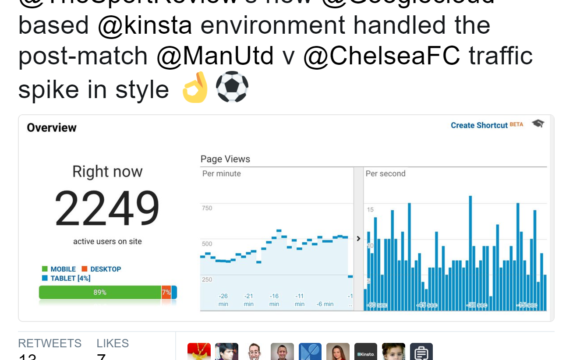Select the DESKTOP legend item

[101, 269]
